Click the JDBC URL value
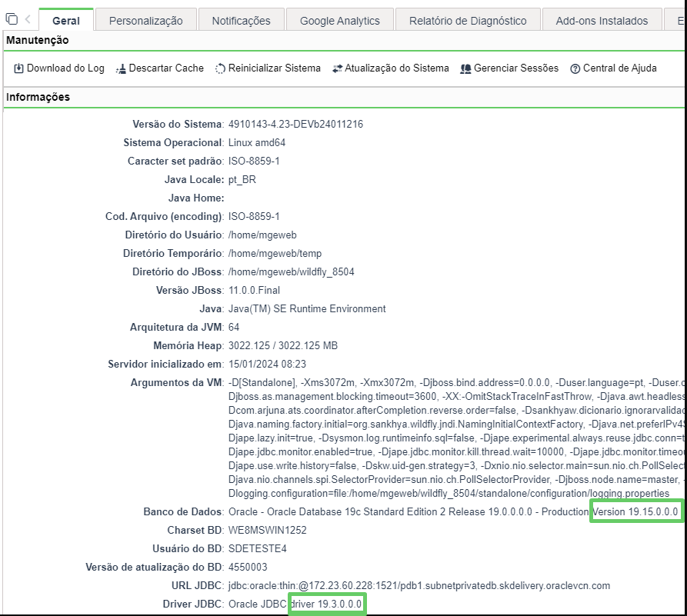 (x=419, y=586)
